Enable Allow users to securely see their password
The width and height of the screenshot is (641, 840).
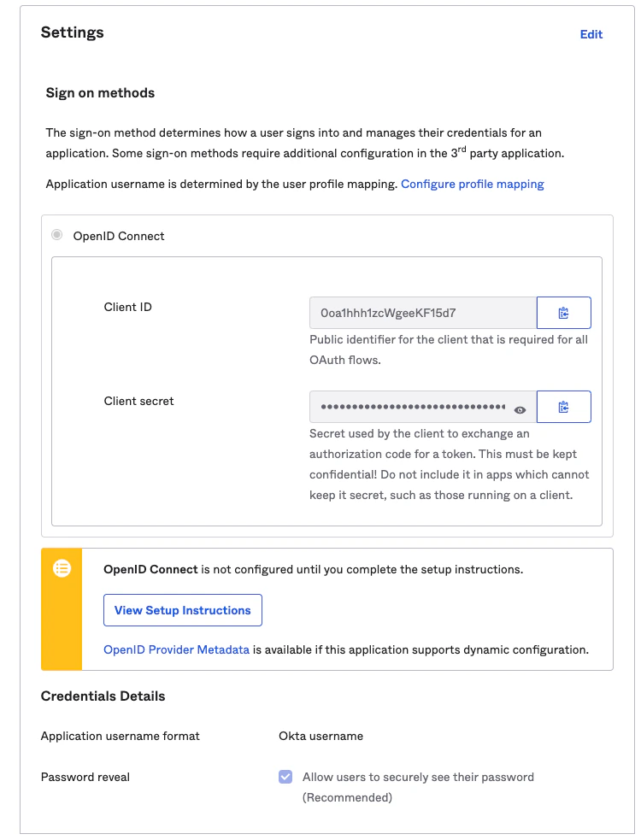coord(285,776)
